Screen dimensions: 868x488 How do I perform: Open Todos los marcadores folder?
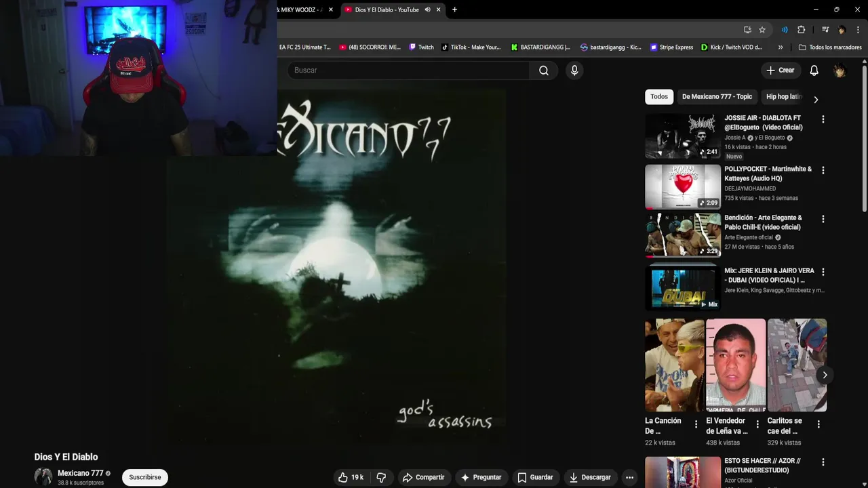[x=830, y=47]
